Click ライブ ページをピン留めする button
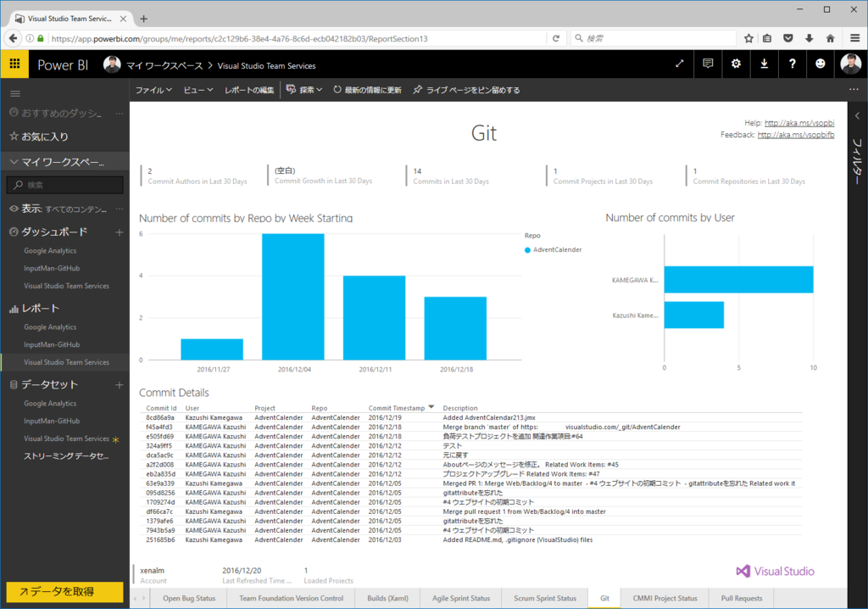Screen dimensions: 868x609 pos(467,90)
